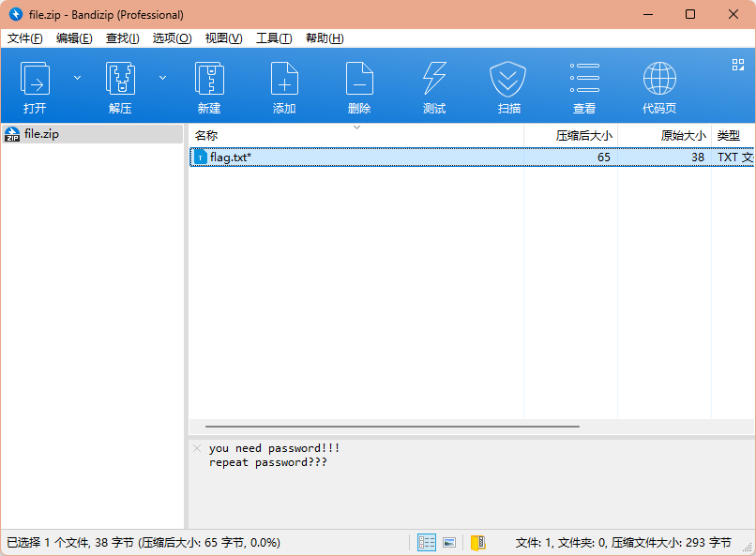Click the View (查看) list icon
Image resolution: width=756 pixels, height=556 pixels.
(x=584, y=80)
